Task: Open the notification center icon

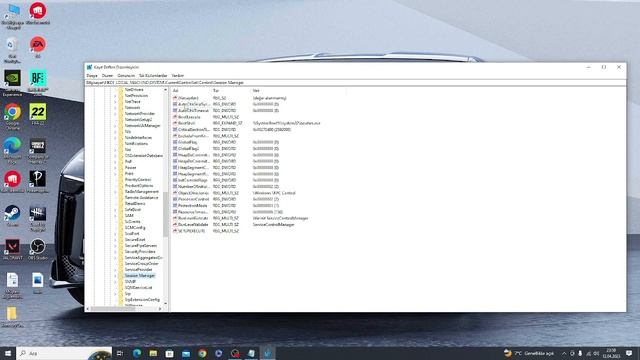Action: tap(629, 353)
